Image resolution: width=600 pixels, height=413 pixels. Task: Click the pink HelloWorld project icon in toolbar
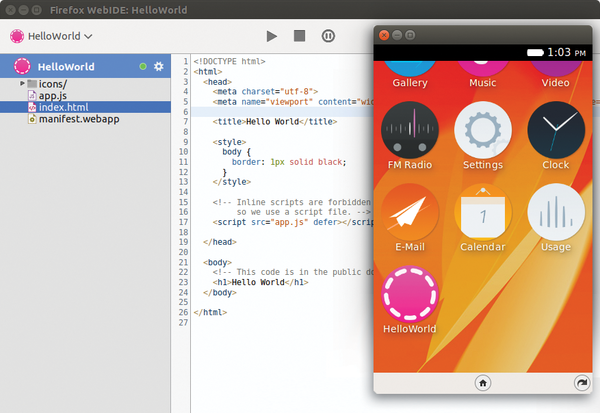coord(17,36)
